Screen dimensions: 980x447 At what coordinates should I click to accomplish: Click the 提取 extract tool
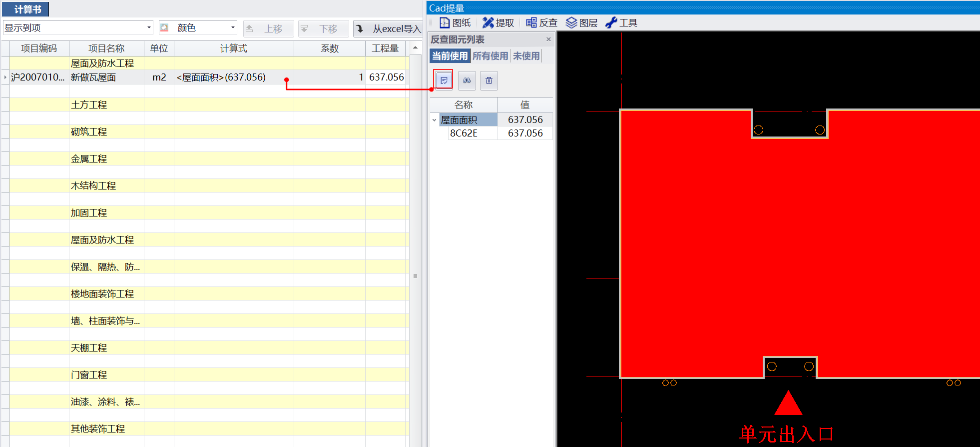click(498, 23)
